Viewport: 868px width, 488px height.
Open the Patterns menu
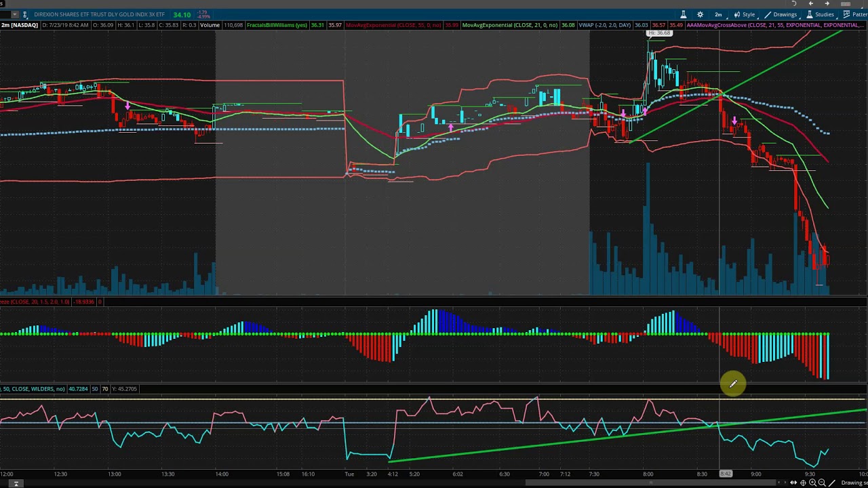854,14
